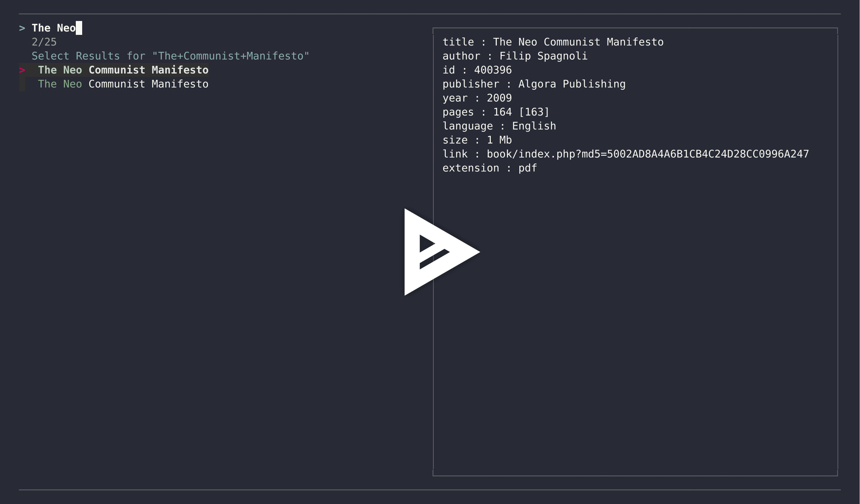Click the 'Select Results for The+Communist+Manifesto' header

171,55
